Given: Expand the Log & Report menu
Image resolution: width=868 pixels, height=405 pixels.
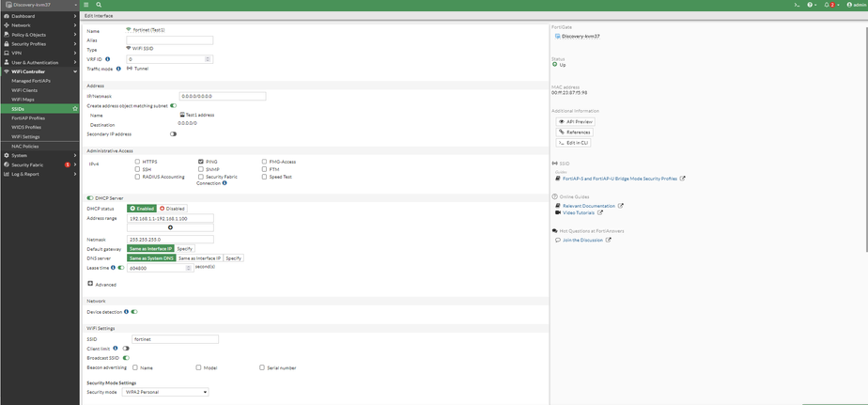Looking at the screenshot, I should click(39, 174).
